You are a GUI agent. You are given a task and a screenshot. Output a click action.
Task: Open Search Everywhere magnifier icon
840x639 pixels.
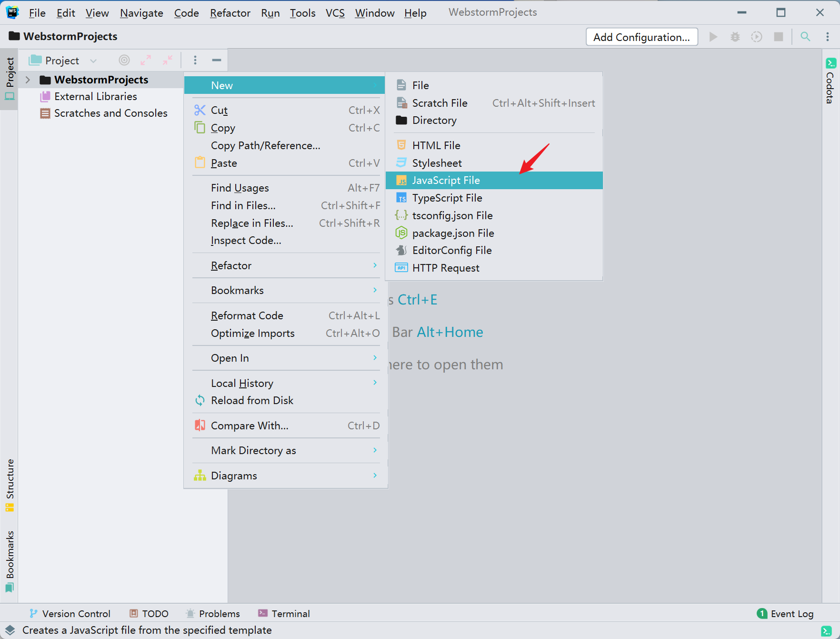tap(805, 37)
